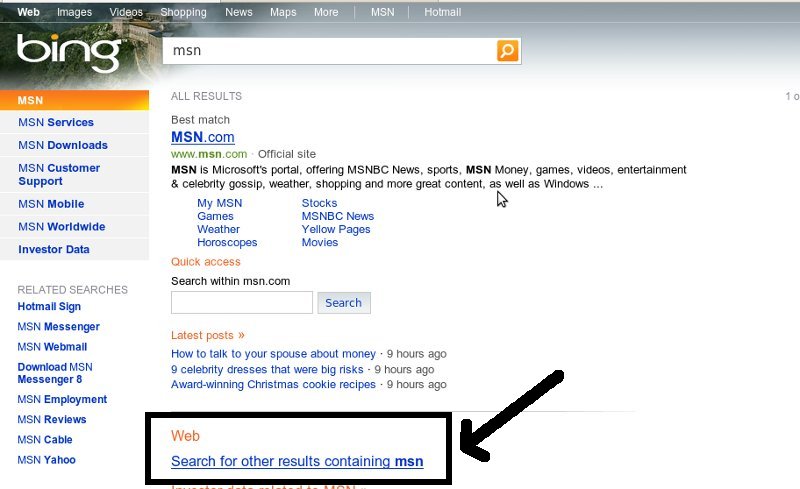The image size is (800, 489).
Task: Open the Stocks deep link
Action: tap(319, 203)
